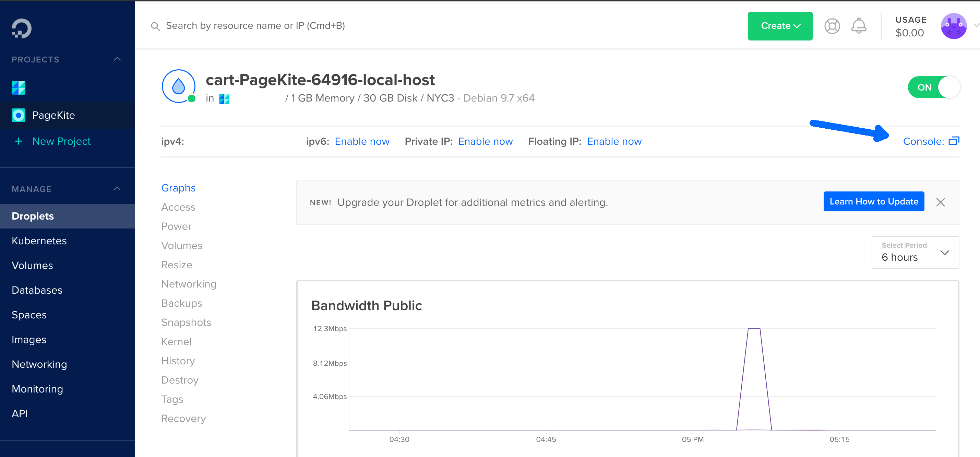
Task: Focus the resource search field
Action: click(x=255, y=26)
